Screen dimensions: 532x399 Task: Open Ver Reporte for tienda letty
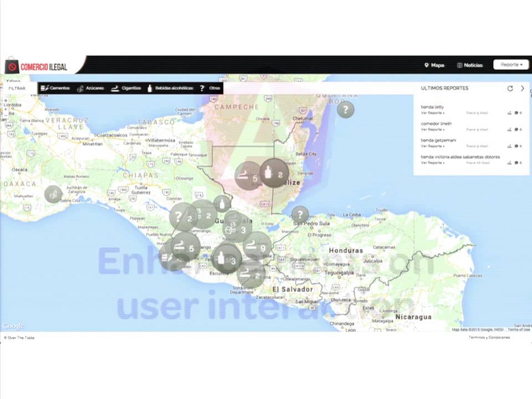click(x=433, y=112)
